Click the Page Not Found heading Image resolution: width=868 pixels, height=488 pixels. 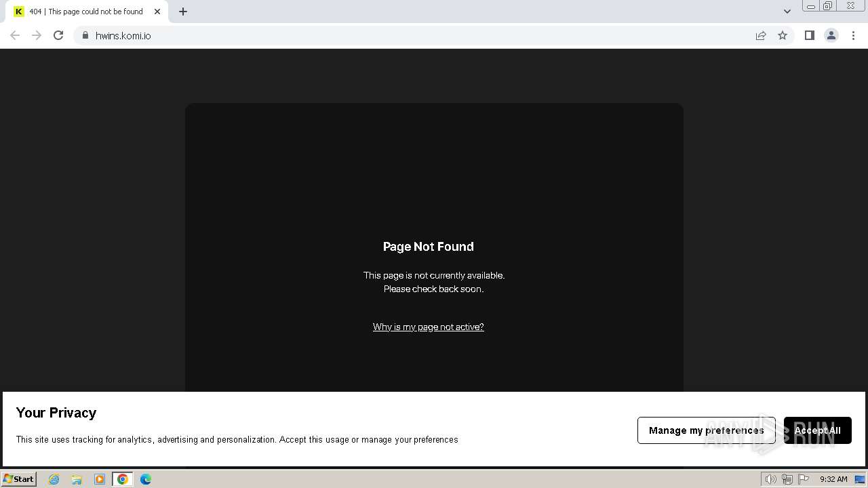click(429, 247)
